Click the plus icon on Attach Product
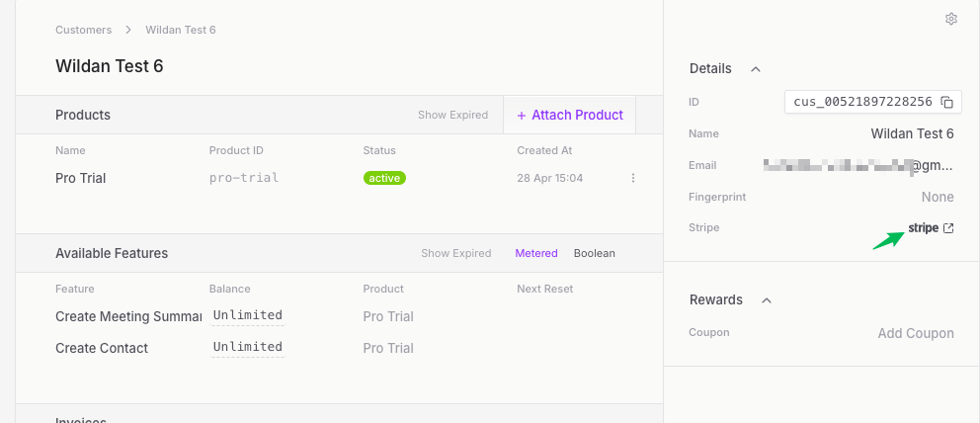This screenshot has width=980, height=423. tap(522, 116)
